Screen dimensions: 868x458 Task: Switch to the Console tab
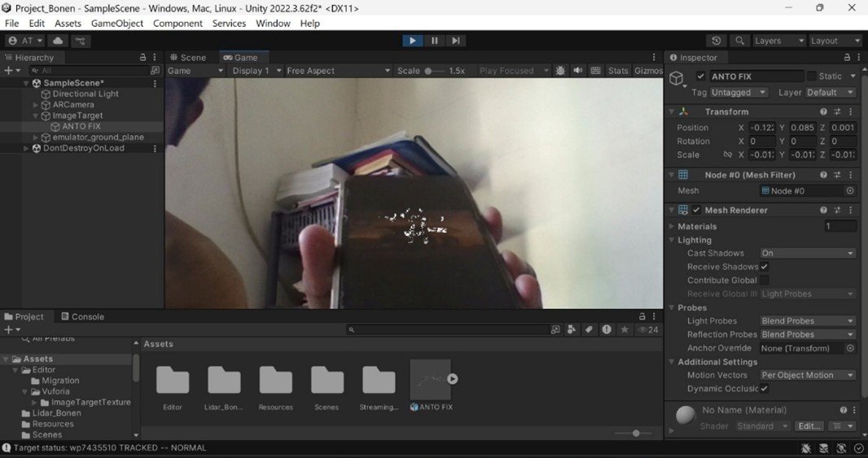point(87,316)
